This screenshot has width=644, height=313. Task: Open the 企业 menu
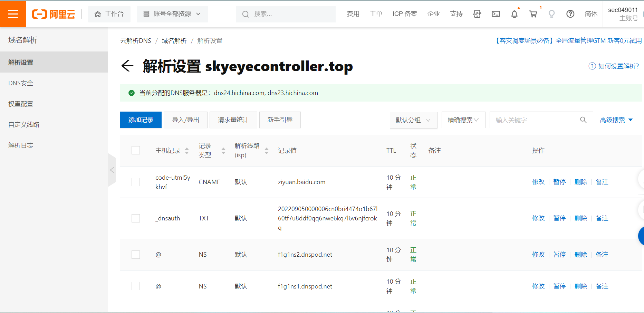click(x=433, y=14)
